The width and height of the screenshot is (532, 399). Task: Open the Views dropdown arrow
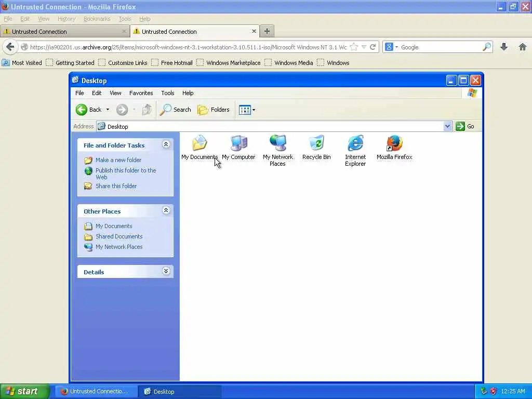click(x=254, y=110)
